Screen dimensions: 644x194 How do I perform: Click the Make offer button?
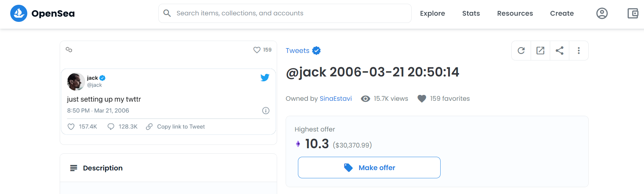[369, 168]
